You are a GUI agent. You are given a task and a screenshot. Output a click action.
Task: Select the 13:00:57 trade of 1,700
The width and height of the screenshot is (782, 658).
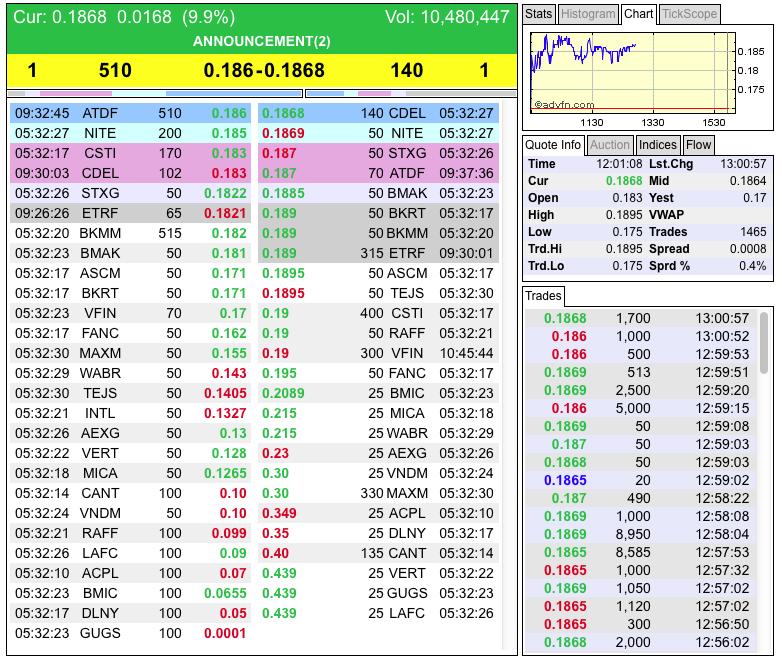pos(646,318)
